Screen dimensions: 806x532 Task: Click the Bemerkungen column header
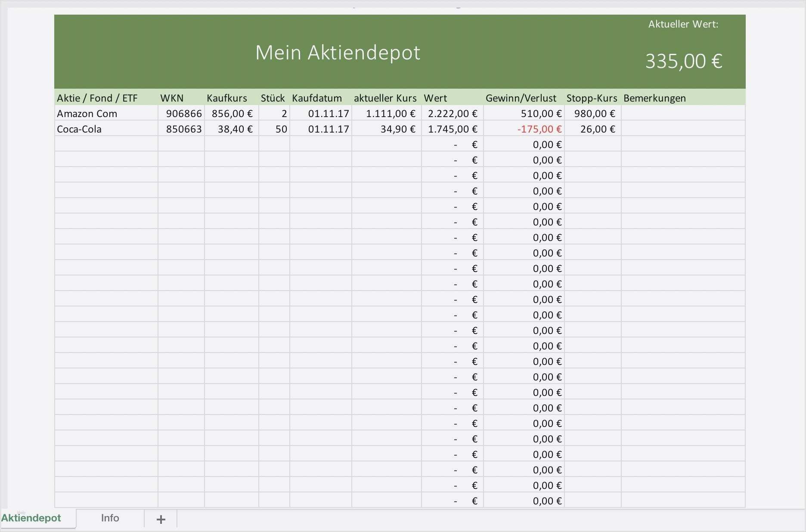pyautogui.click(x=654, y=98)
